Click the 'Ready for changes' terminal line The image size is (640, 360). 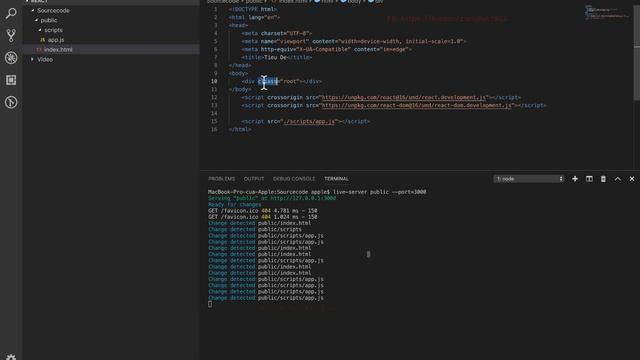pyautogui.click(x=235, y=204)
